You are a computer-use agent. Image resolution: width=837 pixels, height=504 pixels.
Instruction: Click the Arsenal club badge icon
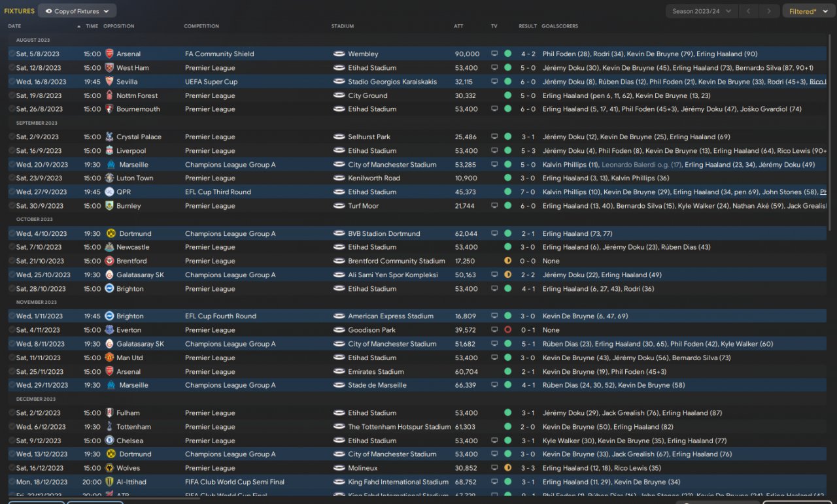click(109, 54)
